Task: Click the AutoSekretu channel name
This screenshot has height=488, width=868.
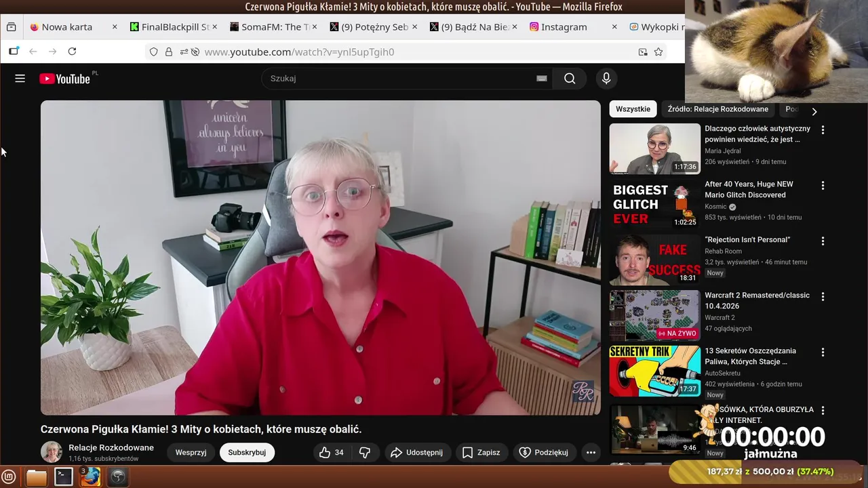Action: [722, 373]
